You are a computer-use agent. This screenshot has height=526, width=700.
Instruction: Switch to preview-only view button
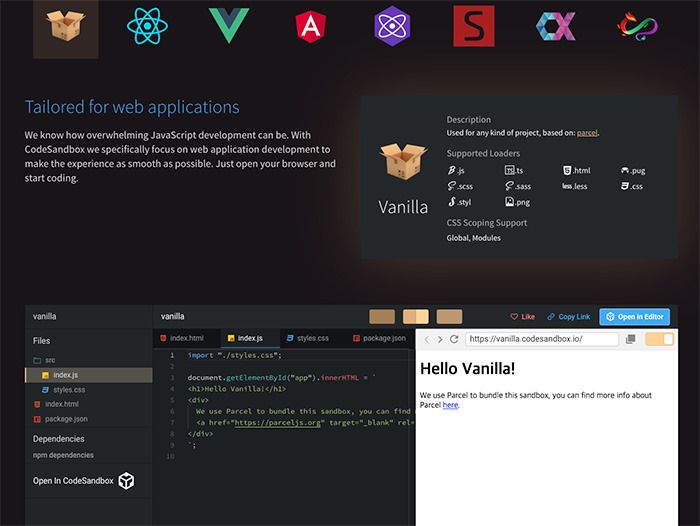pyautogui.click(x=449, y=317)
